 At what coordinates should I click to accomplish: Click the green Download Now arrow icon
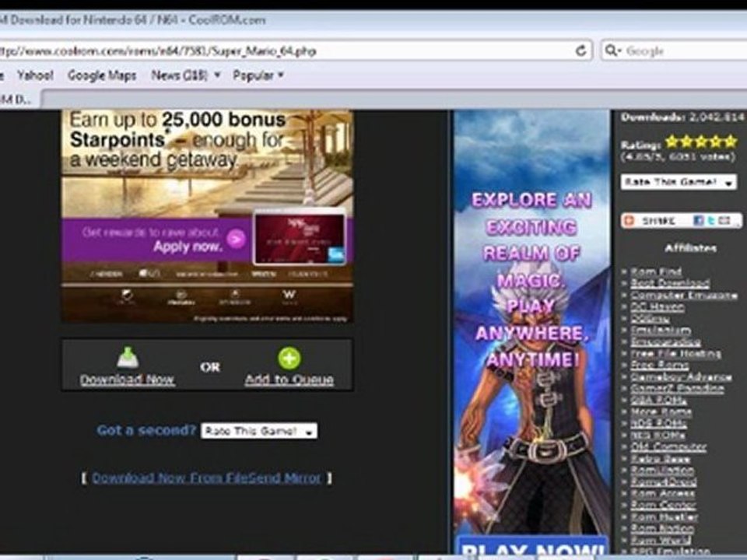128,358
